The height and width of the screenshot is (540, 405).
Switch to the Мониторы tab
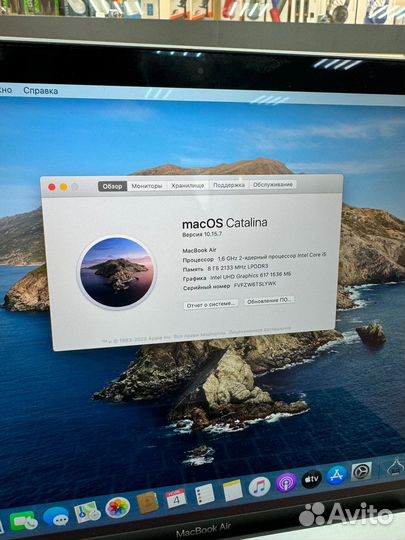point(147,186)
